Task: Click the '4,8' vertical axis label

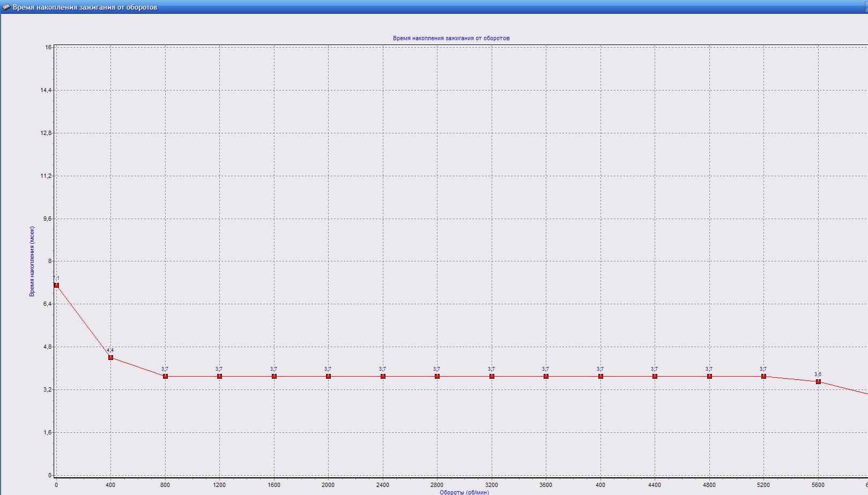Action: pyautogui.click(x=47, y=347)
